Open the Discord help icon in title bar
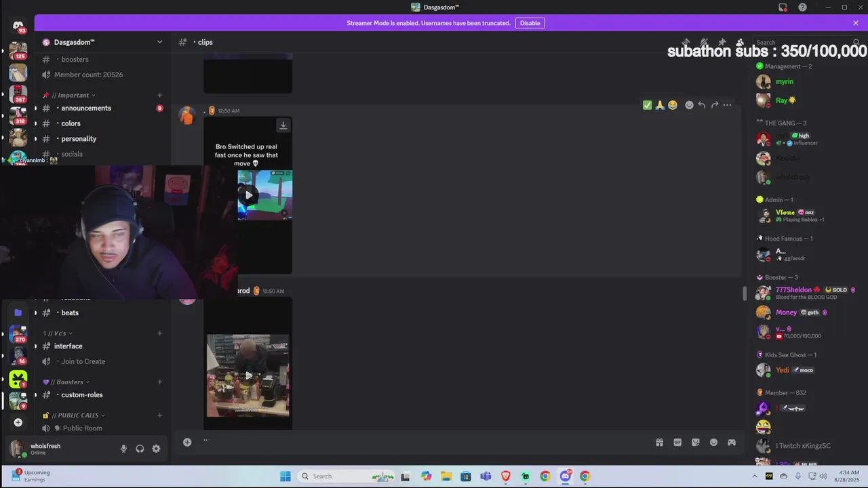Viewport: 868px width, 488px height. pos(803,7)
